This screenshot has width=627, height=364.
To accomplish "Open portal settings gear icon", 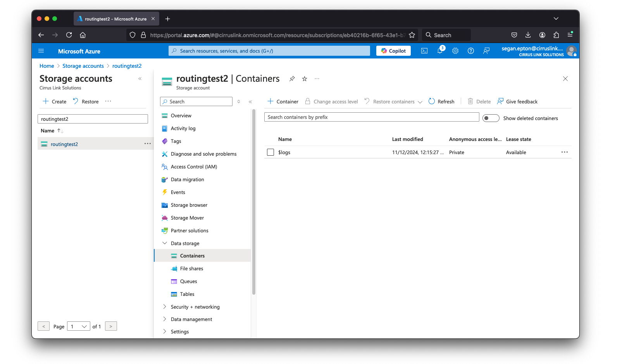I will point(455,51).
